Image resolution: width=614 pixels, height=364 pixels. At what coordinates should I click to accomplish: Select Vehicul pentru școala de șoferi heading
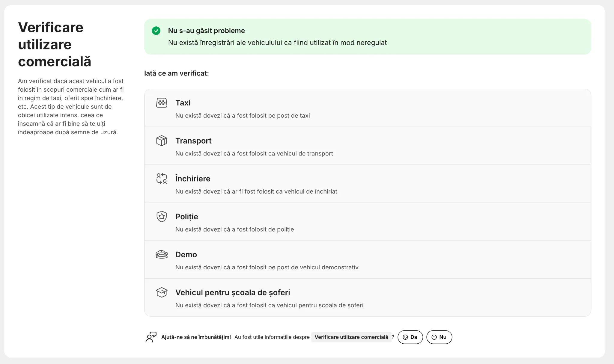pyautogui.click(x=233, y=292)
